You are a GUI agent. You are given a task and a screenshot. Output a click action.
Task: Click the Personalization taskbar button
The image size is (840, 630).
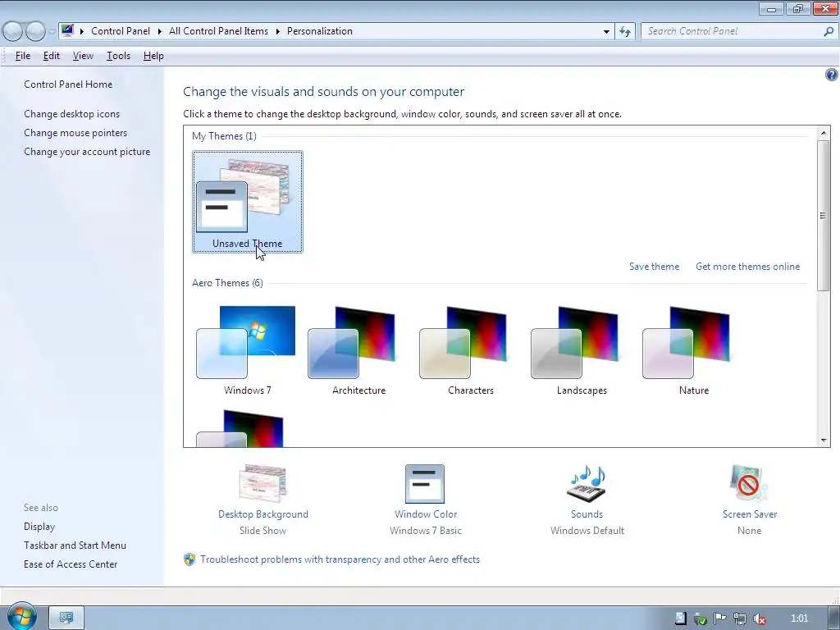tap(66, 618)
